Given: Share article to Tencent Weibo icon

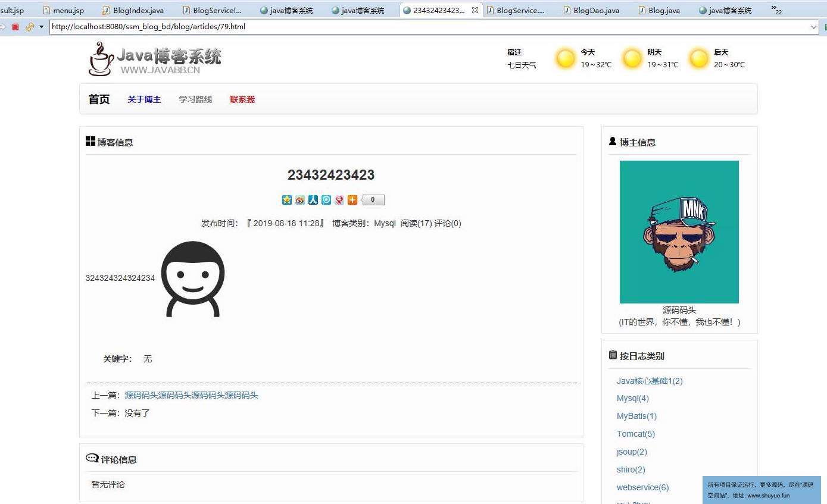Looking at the screenshot, I should tap(326, 200).
